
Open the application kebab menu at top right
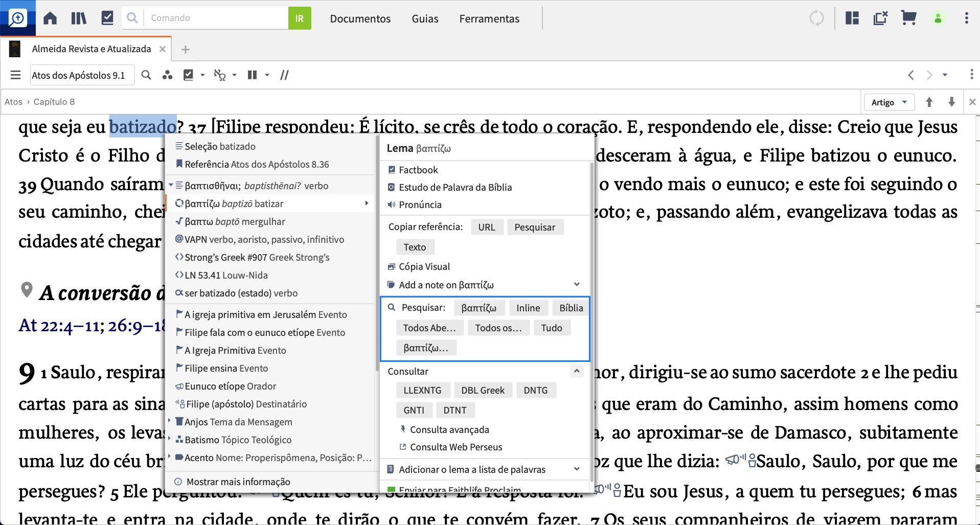(966, 18)
